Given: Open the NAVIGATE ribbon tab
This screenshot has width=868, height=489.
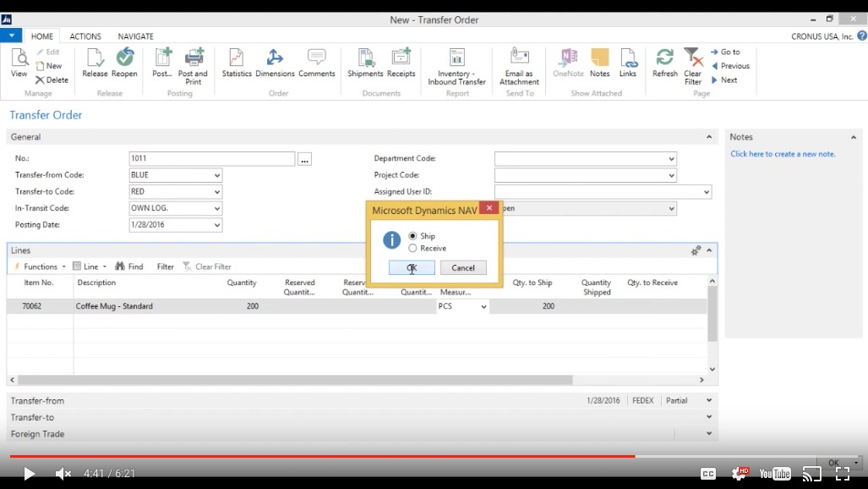Looking at the screenshot, I should tap(135, 36).
